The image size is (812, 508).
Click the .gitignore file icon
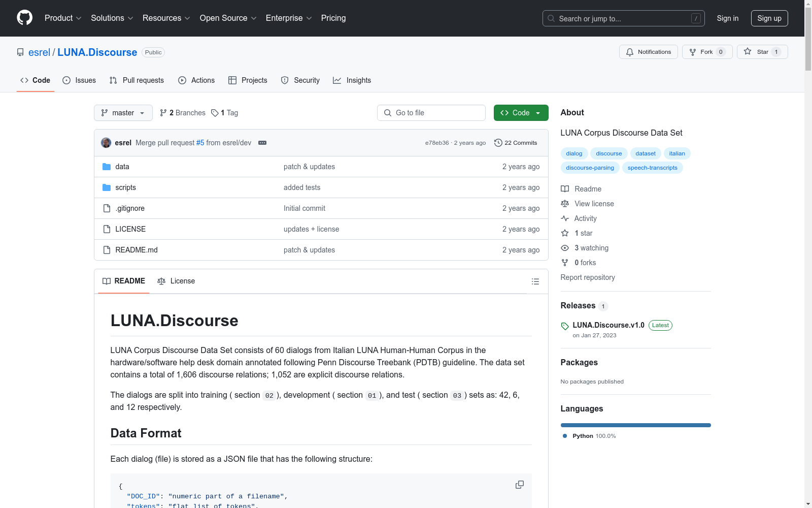[x=107, y=208]
